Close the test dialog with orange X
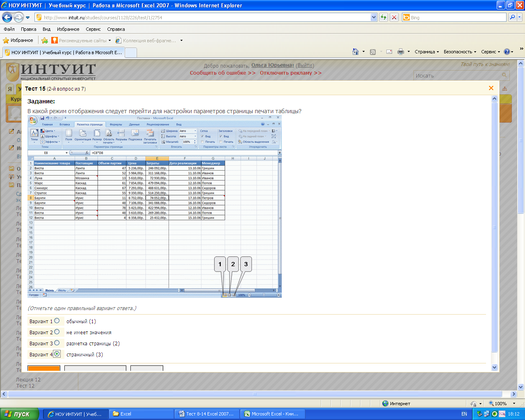525x420 pixels. click(x=491, y=88)
